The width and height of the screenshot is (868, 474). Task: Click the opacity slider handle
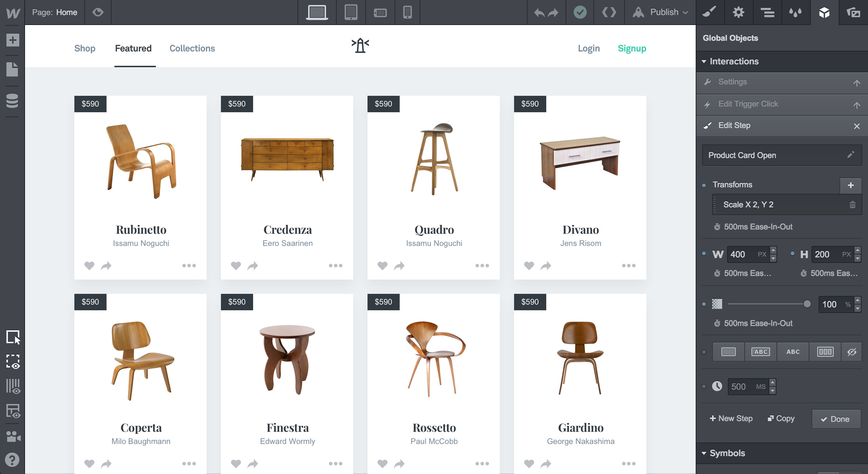(807, 304)
